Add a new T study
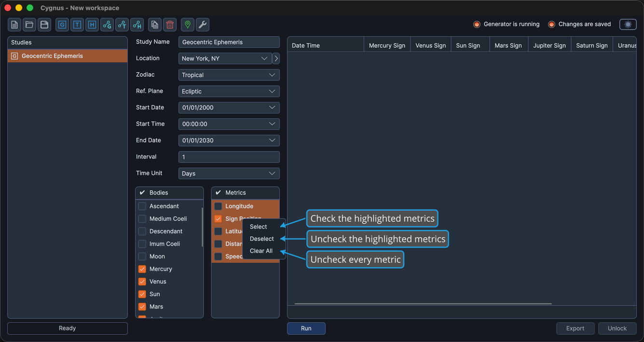The height and width of the screenshot is (342, 644). [77, 25]
